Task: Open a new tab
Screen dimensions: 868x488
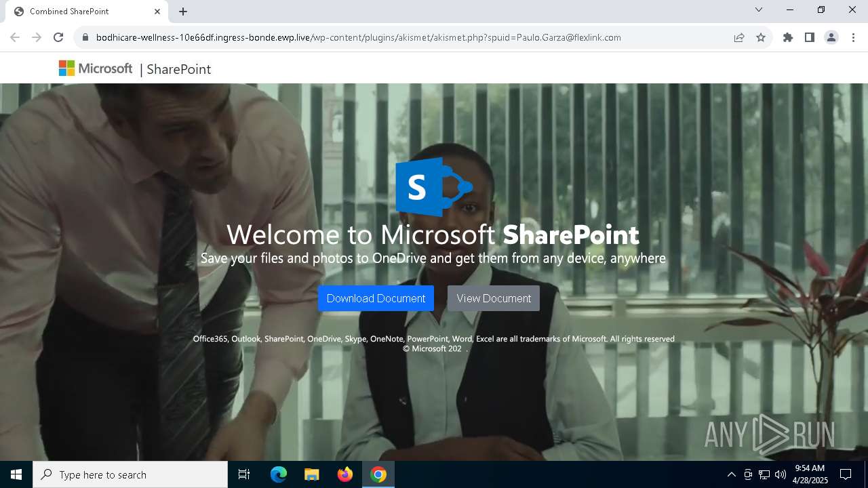Action: 183,12
